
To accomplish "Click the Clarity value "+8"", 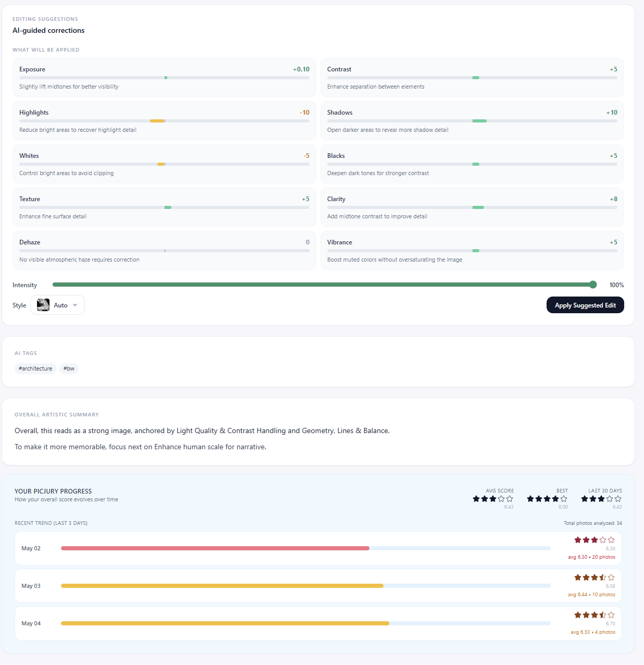I will (x=613, y=199).
